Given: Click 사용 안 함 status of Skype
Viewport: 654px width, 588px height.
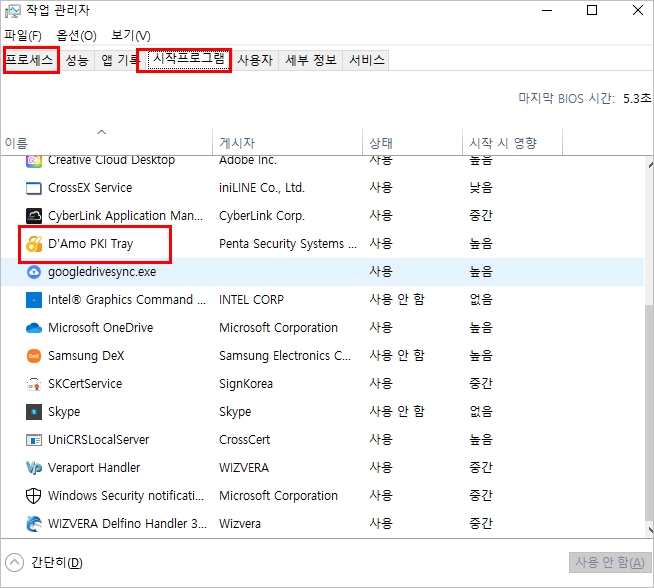Looking at the screenshot, I should (x=397, y=412).
